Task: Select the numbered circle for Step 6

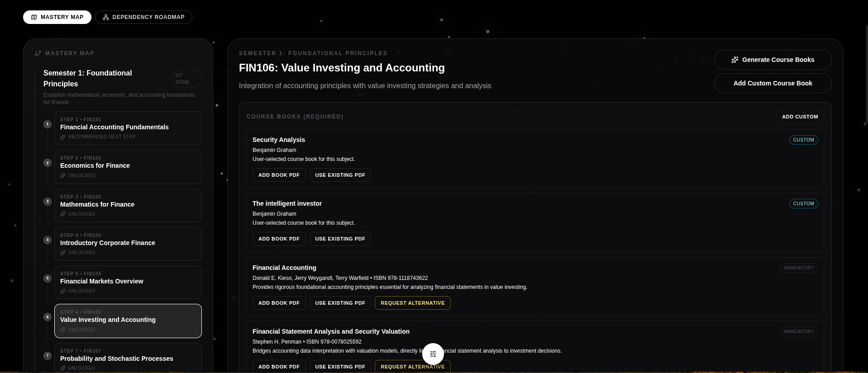Action: [48, 317]
